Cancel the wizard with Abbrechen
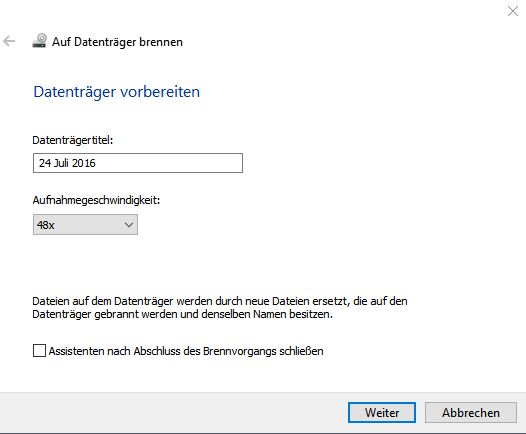Image resolution: width=526 pixels, height=434 pixels. 471,413
